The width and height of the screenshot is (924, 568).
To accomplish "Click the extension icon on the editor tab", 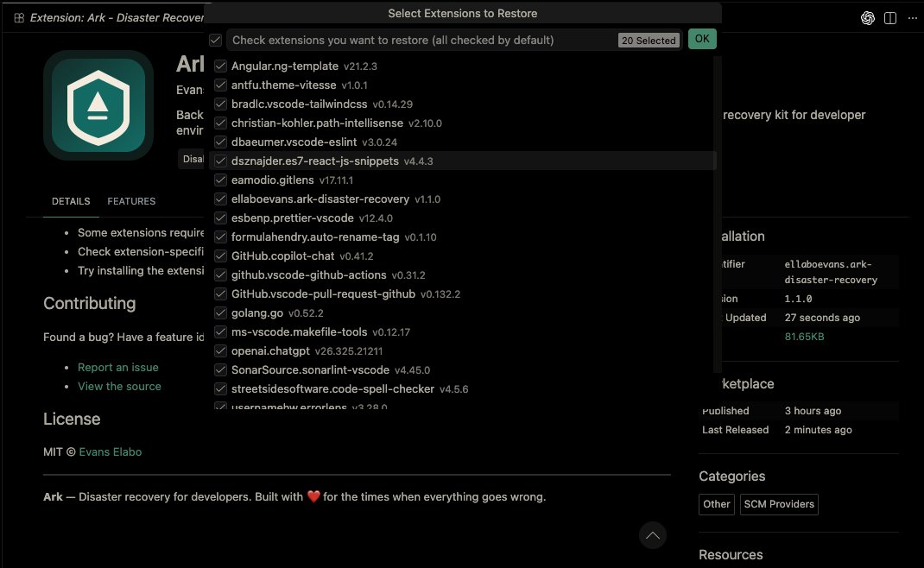I will pos(19,18).
